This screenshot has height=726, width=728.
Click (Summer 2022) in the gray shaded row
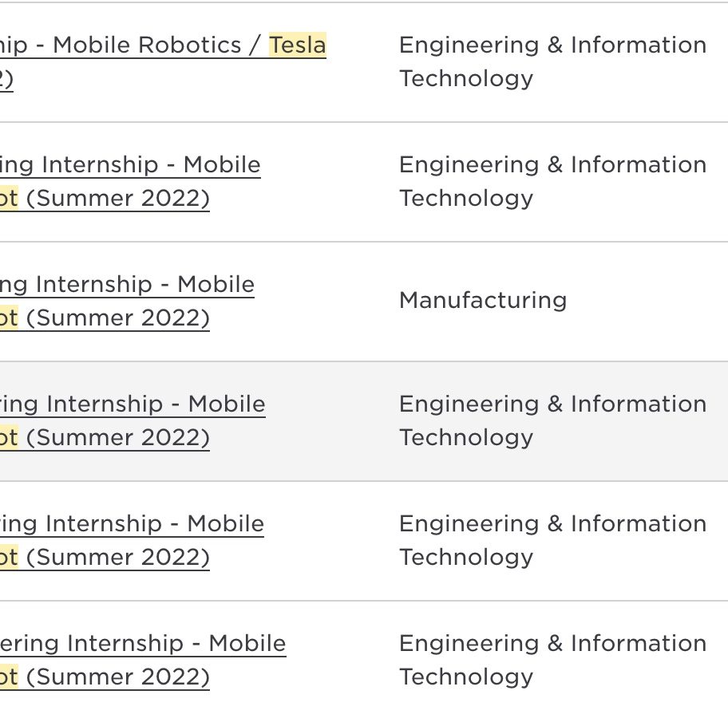click(x=118, y=438)
